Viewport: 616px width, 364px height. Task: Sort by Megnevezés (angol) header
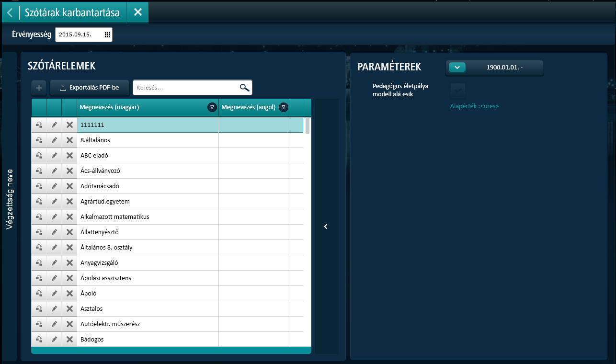tap(249, 107)
